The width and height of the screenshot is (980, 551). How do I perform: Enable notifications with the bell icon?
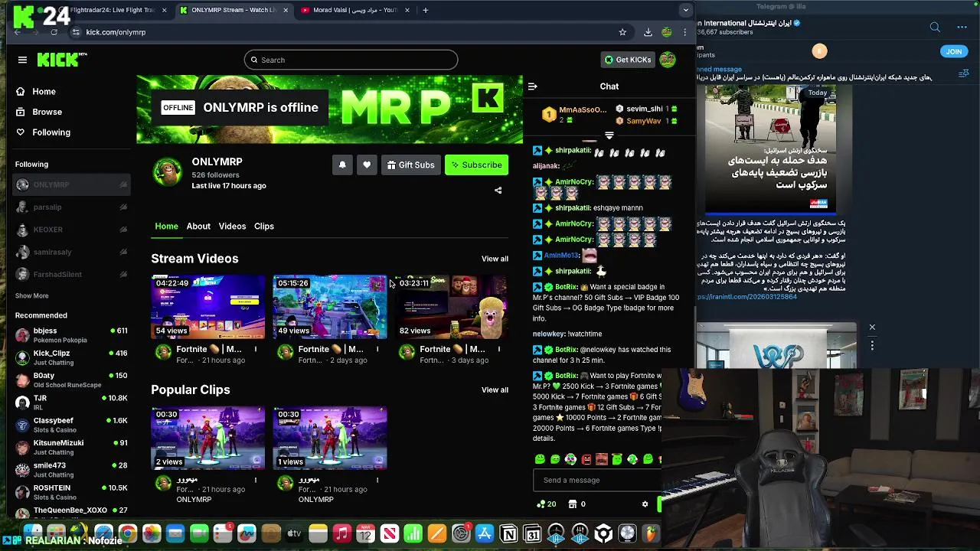click(x=342, y=165)
